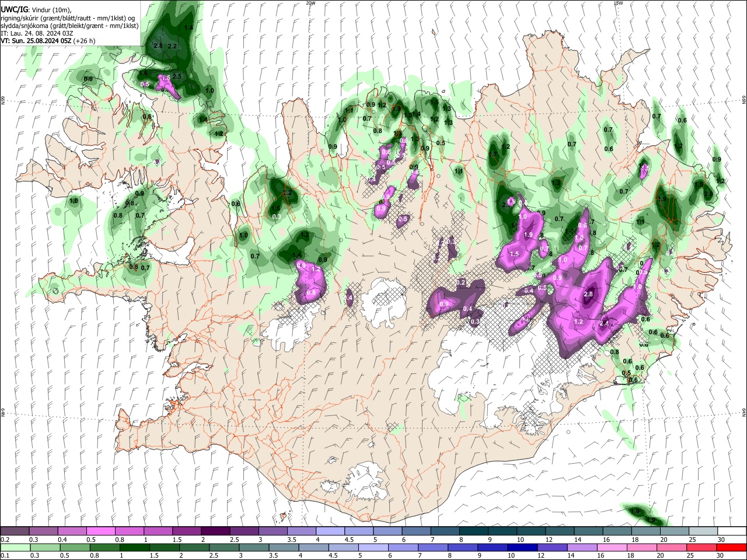Click the white 30 swatch in snow legend

click(x=732, y=531)
